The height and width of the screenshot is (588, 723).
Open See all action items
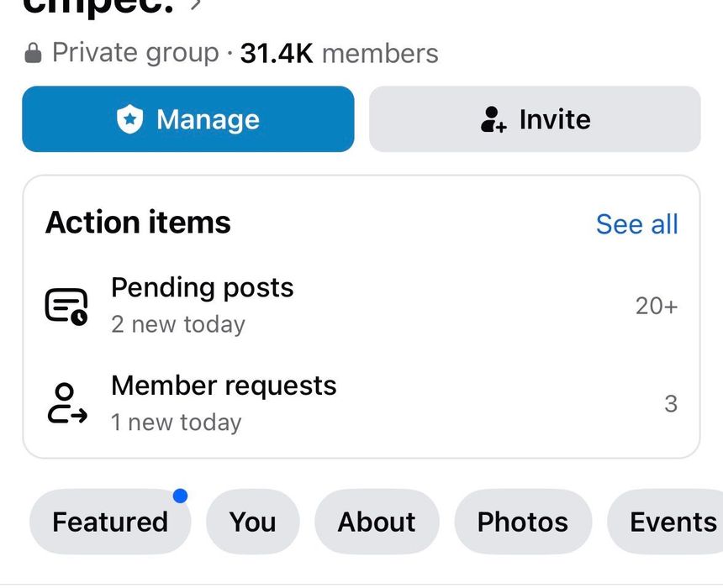(x=636, y=224)
